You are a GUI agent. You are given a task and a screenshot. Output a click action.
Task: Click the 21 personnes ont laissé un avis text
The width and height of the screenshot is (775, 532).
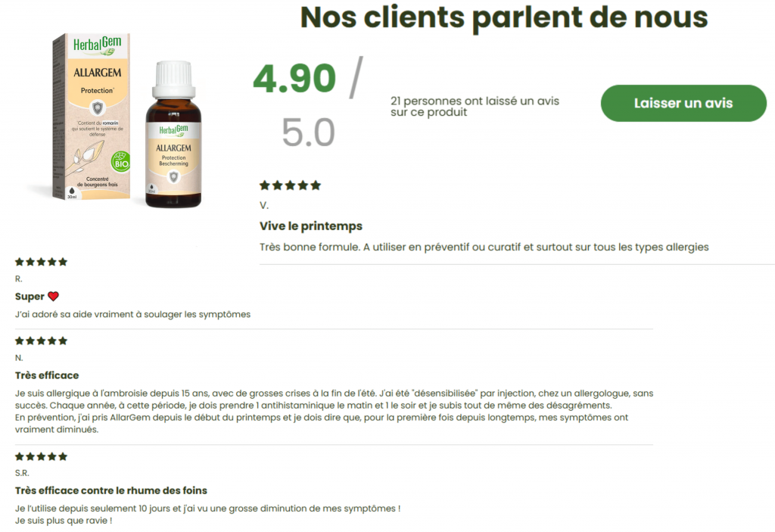click(x=475, y=106)
